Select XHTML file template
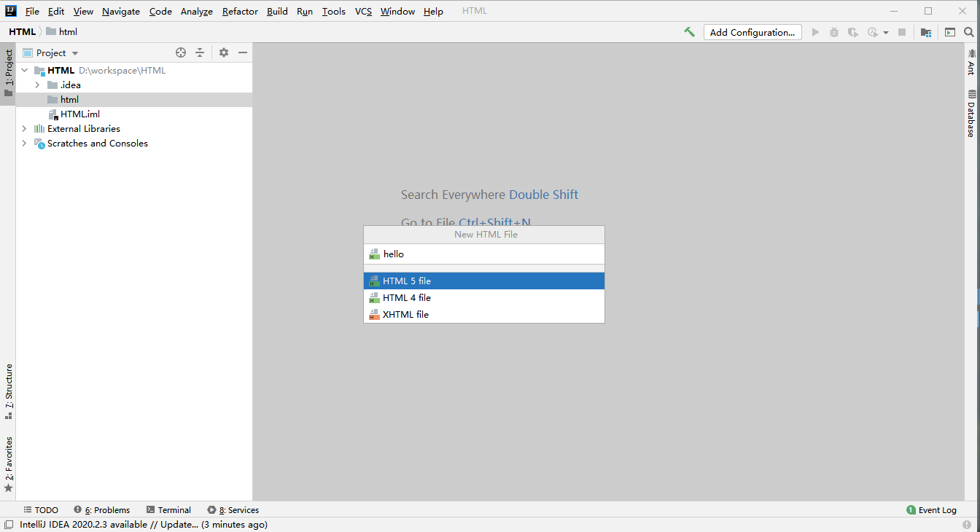 (x=484, y=314)
